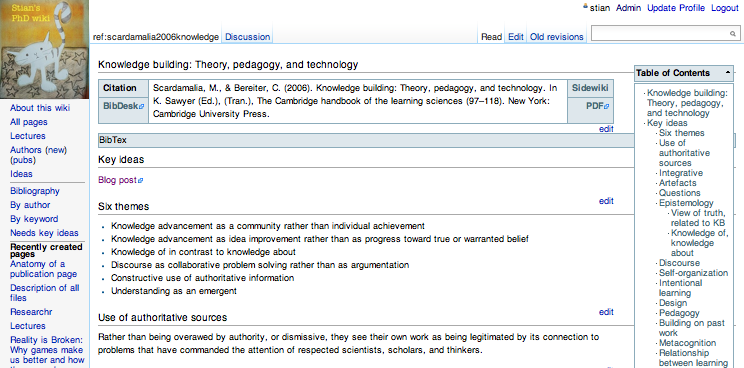The image size is (744, 368).
Task: Expand the BibTex section bar
Action: 366,140
